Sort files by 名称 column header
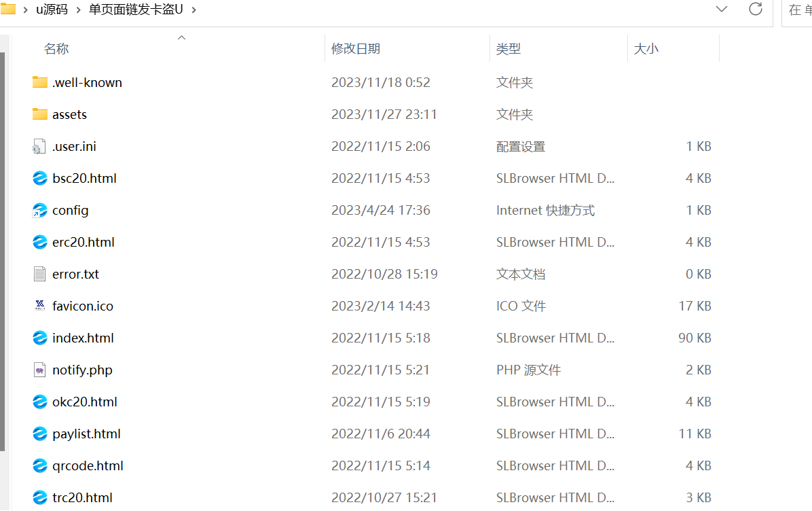 pos(56,49)
